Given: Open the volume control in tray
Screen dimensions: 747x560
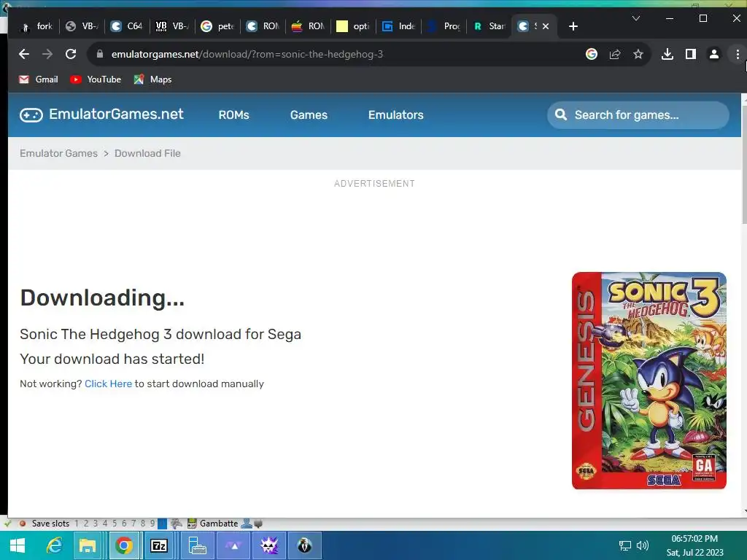Looking at the screenshot, I should pyautogui.click(x=643, y=545).
